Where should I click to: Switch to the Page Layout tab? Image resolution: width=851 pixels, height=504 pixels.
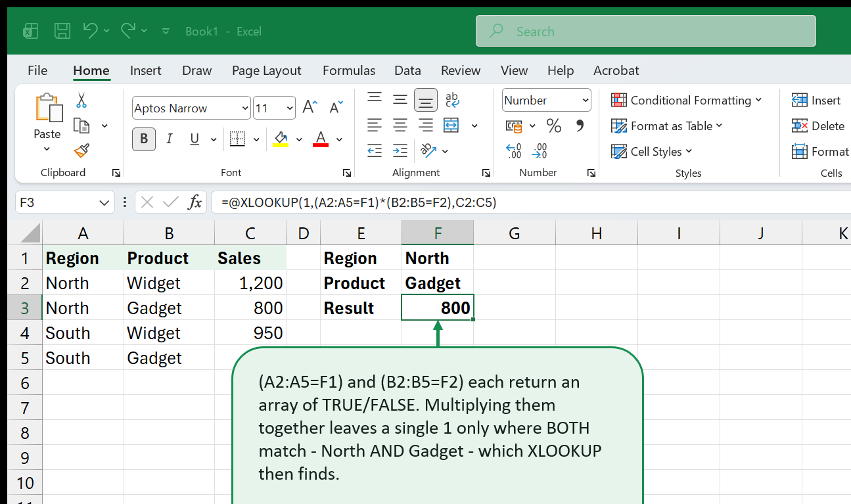(266, 70)
